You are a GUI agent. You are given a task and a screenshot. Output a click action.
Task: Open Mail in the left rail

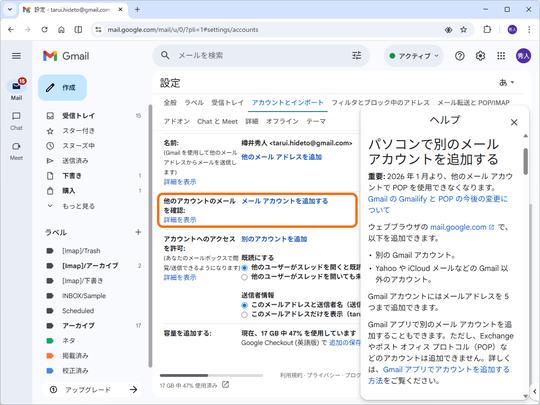16,90
